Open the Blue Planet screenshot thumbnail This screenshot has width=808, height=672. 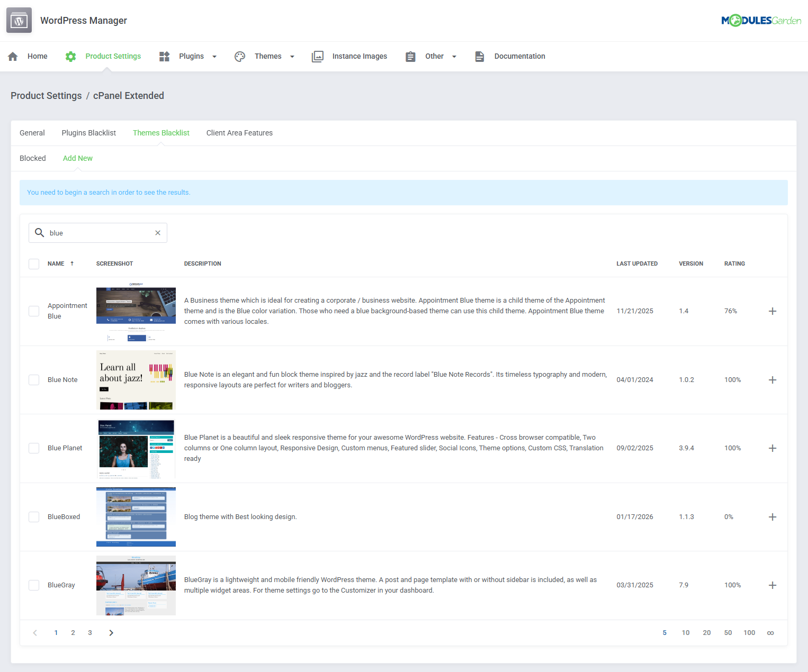(136, 449)
